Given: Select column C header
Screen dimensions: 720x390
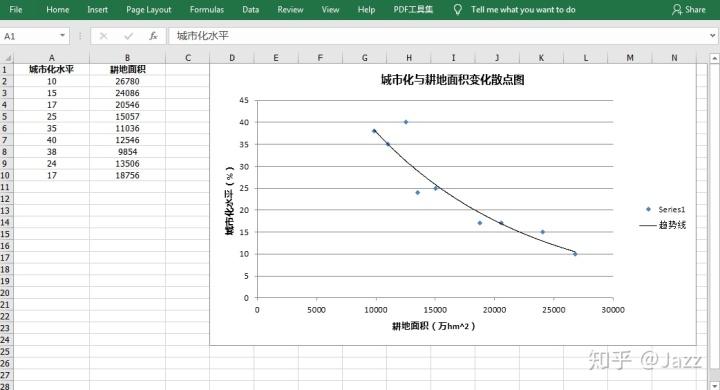Looking at the screenshot, I should pyautogui.click(x=188, y=58).
